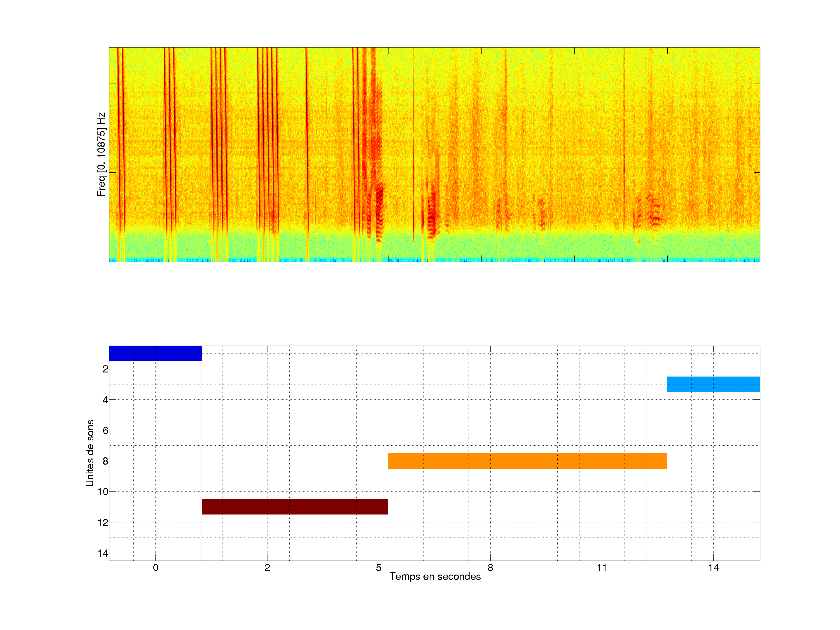Click x-axis tick label 8
The height and width of the screenshot is (630, 840).
coord(490,568)
